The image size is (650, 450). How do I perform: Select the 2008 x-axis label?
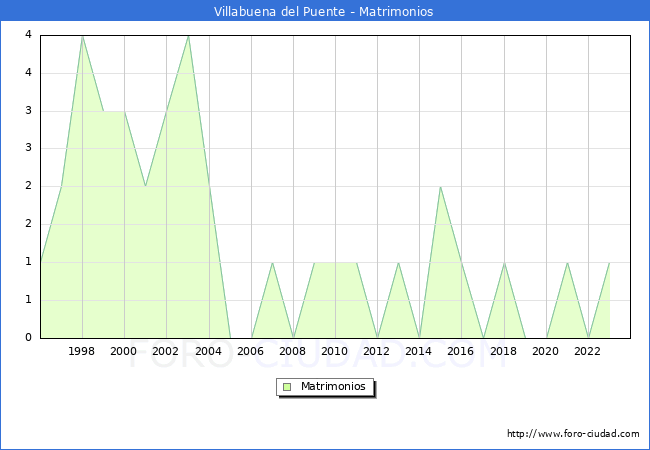293,351
